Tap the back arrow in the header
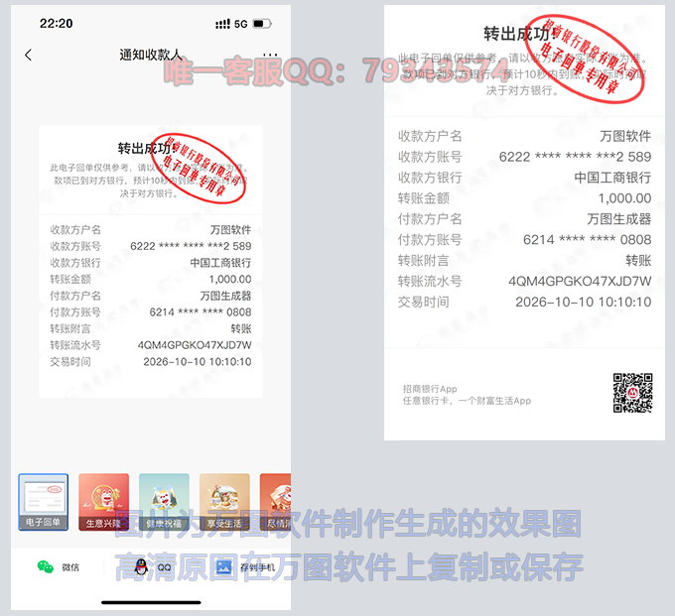Screen dimensions: 675x616 pos(28,56)
